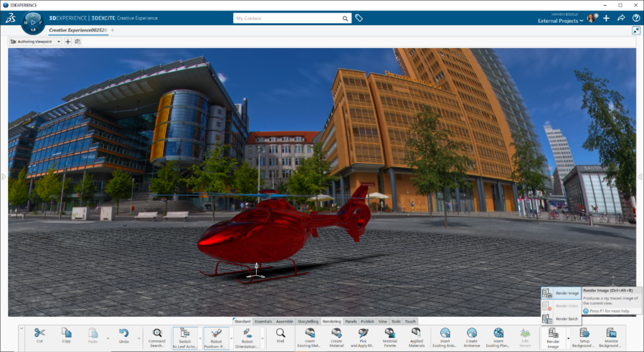Select the Creative Experience002520 tab
The height and width of the screenshot is (352, 644).
tap(77, 30)
